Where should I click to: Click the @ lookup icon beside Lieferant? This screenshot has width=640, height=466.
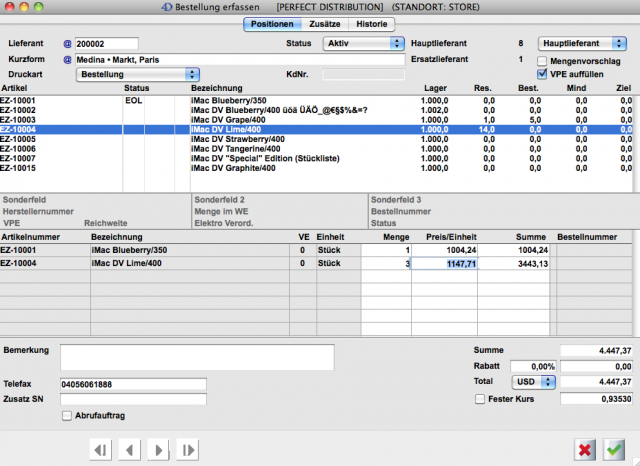(x=68, y=44)
